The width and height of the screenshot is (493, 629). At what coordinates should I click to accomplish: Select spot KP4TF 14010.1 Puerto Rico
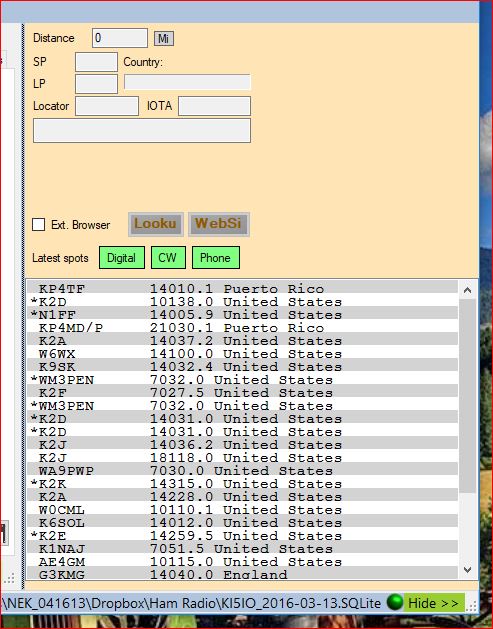point(242,288)
